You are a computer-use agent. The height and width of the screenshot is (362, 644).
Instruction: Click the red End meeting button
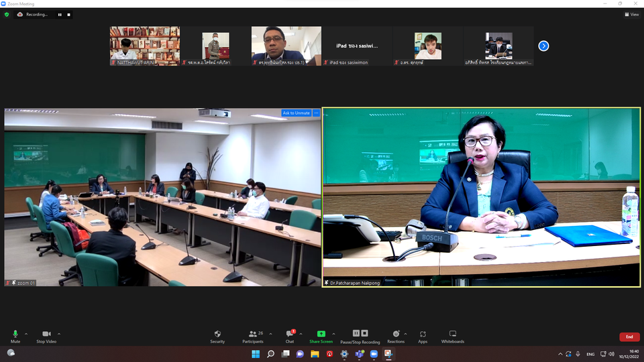click(629, 337)
